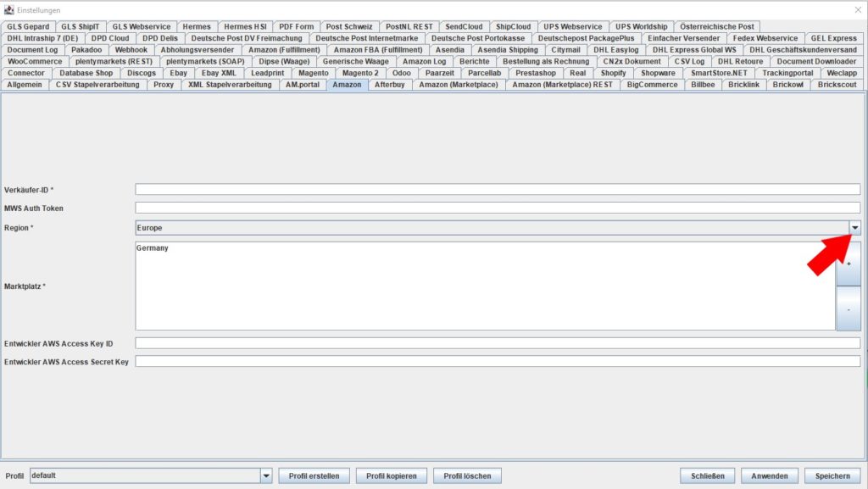This screenshot has width=868, height=489.
Task: Open the Berichte tab
Action: point(475,61)
